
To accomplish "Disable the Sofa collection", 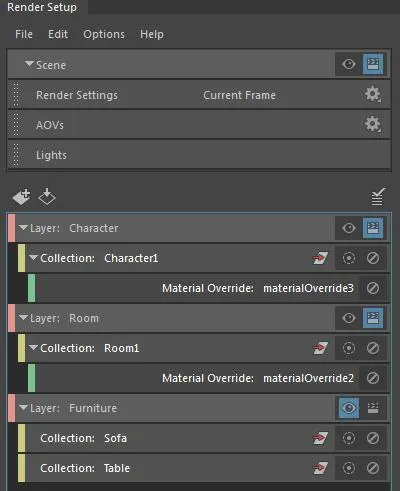I will 373,438.
